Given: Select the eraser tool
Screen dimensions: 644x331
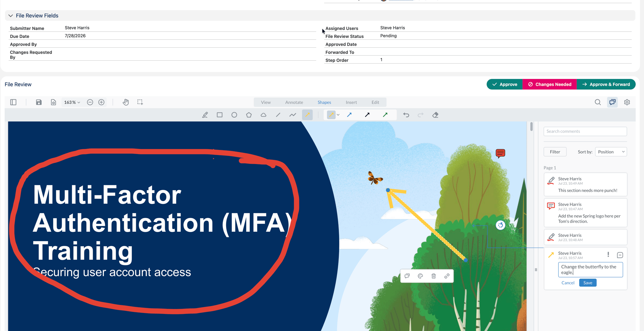Looking at the screenshot, I should 435,115.
